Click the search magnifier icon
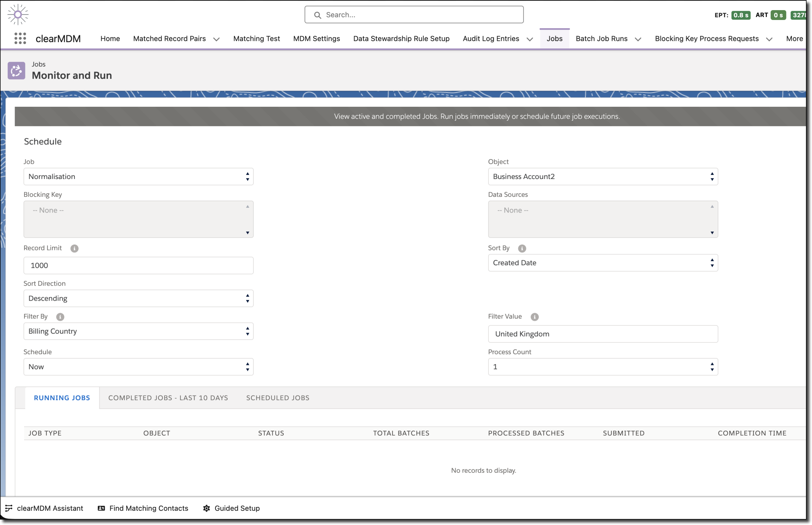The height and width of the screenshot is (525, 812). [317, 15]
